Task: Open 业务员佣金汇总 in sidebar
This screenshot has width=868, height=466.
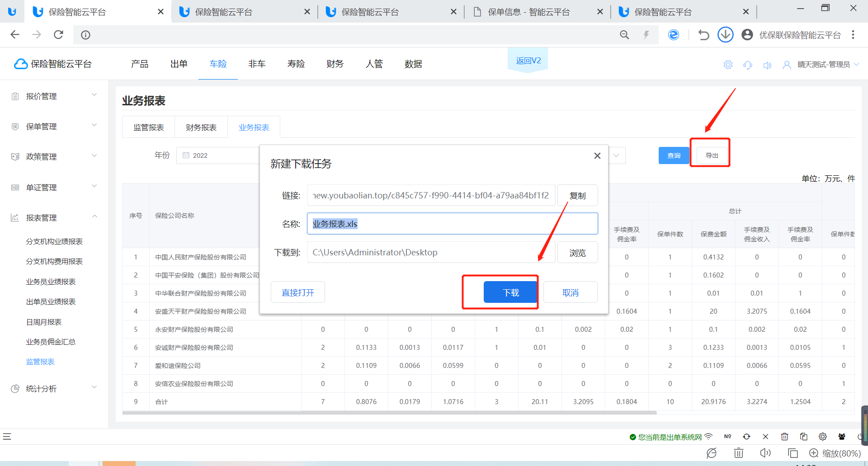Action: point(51,342)
